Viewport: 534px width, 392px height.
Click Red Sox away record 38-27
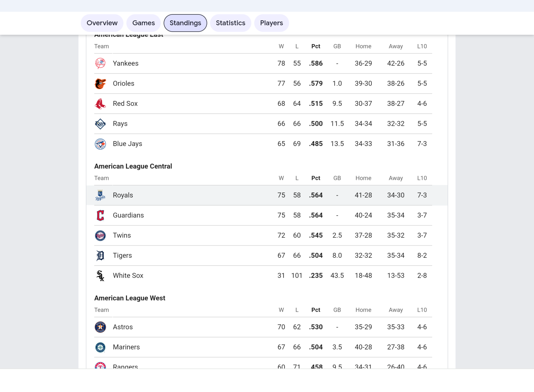point(396,104)
